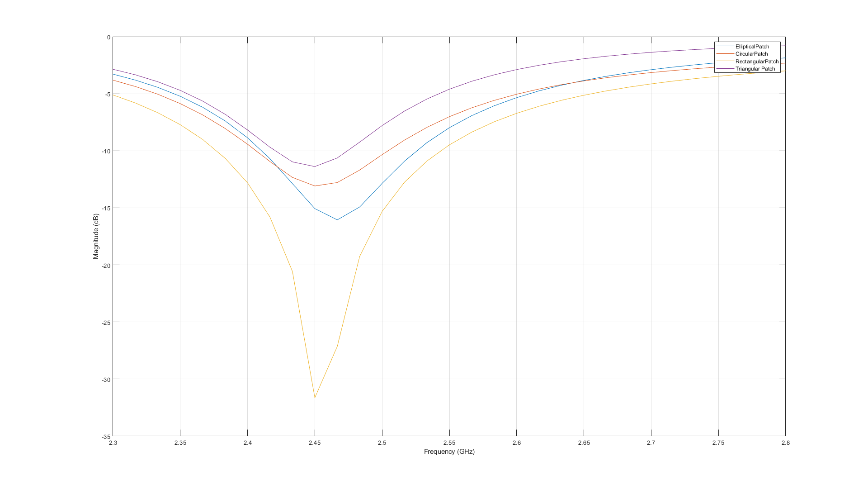868x490 pixels.
Task: Click yellow line sample in legend
Action: tap(725, 62)
